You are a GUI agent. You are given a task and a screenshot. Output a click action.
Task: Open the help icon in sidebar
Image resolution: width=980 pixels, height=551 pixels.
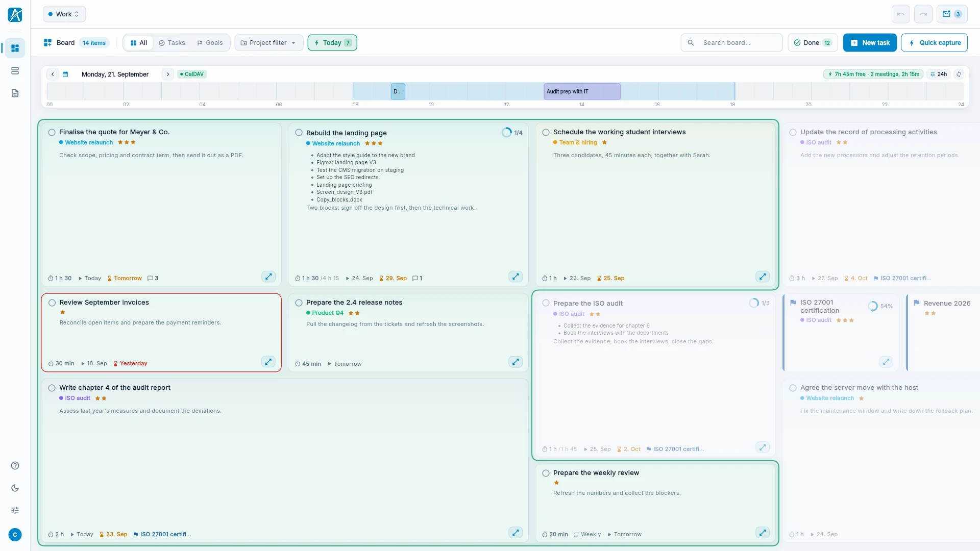tap(15, 465)
